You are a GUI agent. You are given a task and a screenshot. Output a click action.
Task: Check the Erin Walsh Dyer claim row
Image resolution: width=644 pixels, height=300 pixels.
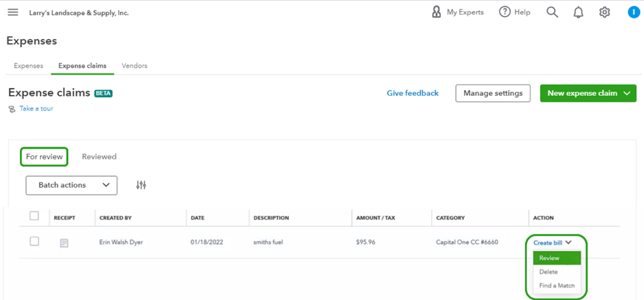[34, 242]
